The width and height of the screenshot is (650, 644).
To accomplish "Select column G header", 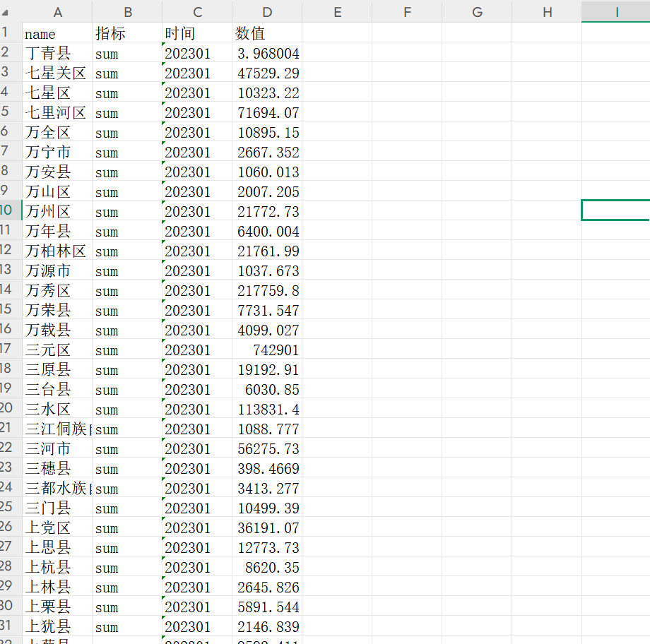I will [x=477, y=11].
